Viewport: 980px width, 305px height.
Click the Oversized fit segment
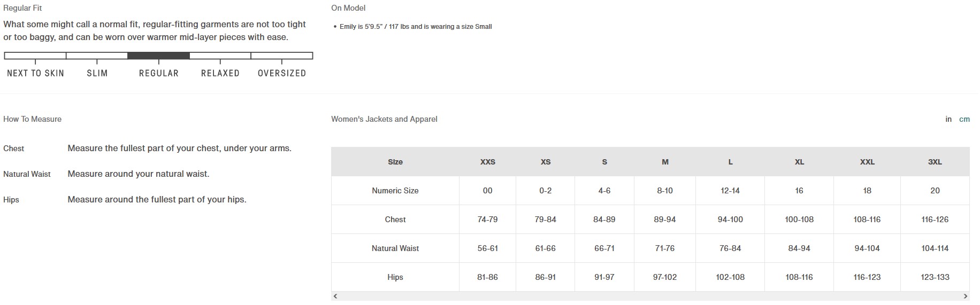(x=282, y=56)
